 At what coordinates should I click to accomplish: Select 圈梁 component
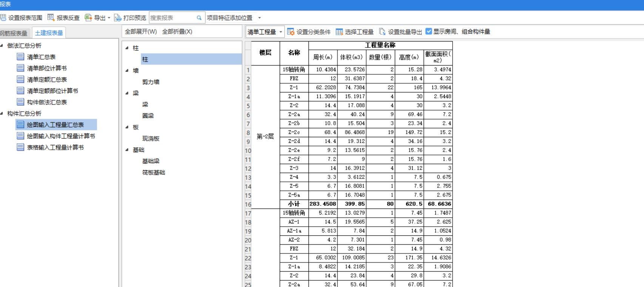point(148,116)
